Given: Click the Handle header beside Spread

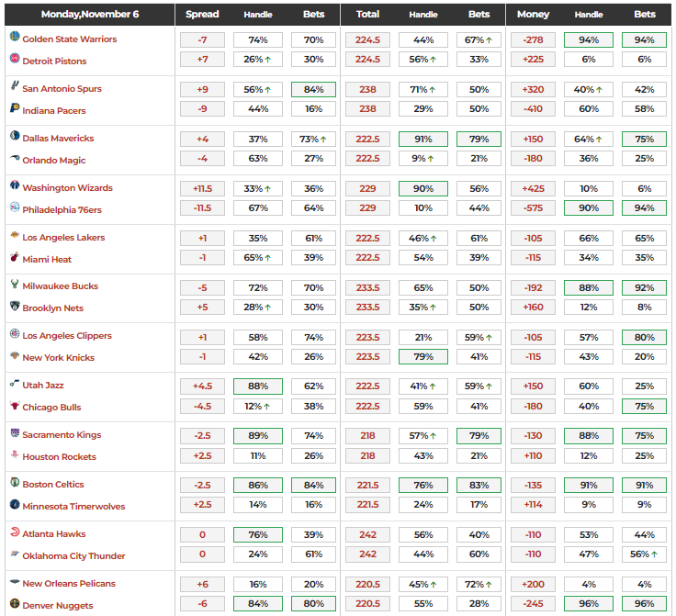Looking at the screenshot, I should click(x=258, y=15).
